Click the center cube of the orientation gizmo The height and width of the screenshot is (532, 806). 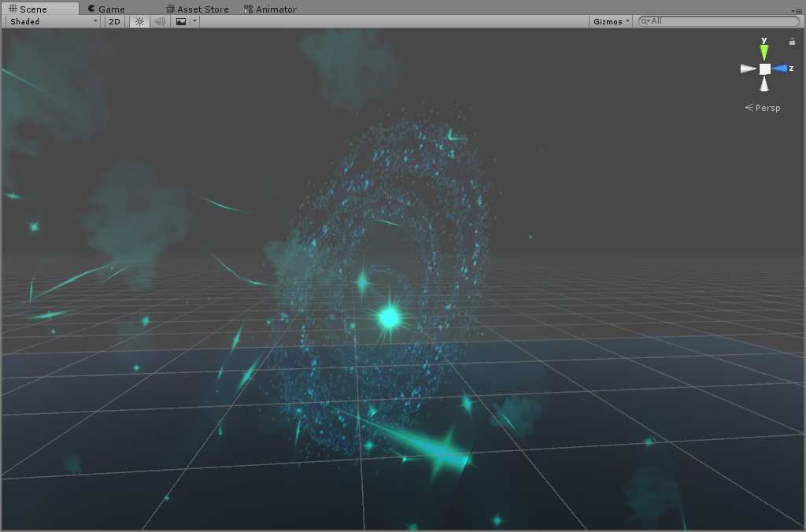tap(764, 69)
